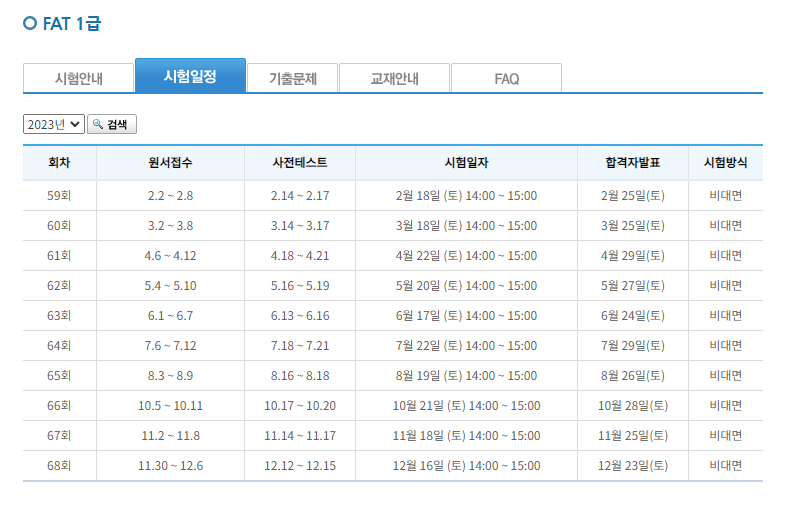
Task: Click application period 11.30 ~ 12.6
Action: pos(170,465)
